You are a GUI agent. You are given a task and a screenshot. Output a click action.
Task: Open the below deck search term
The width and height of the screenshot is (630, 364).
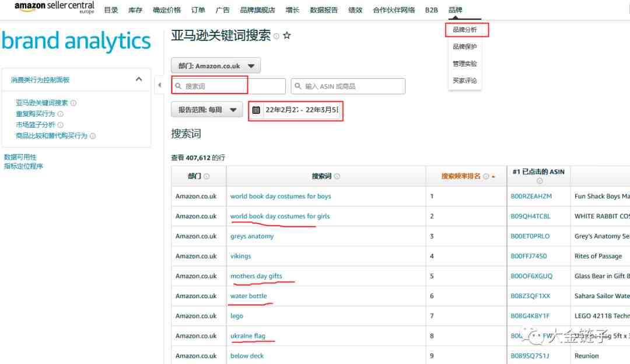[x=247, y=356]
